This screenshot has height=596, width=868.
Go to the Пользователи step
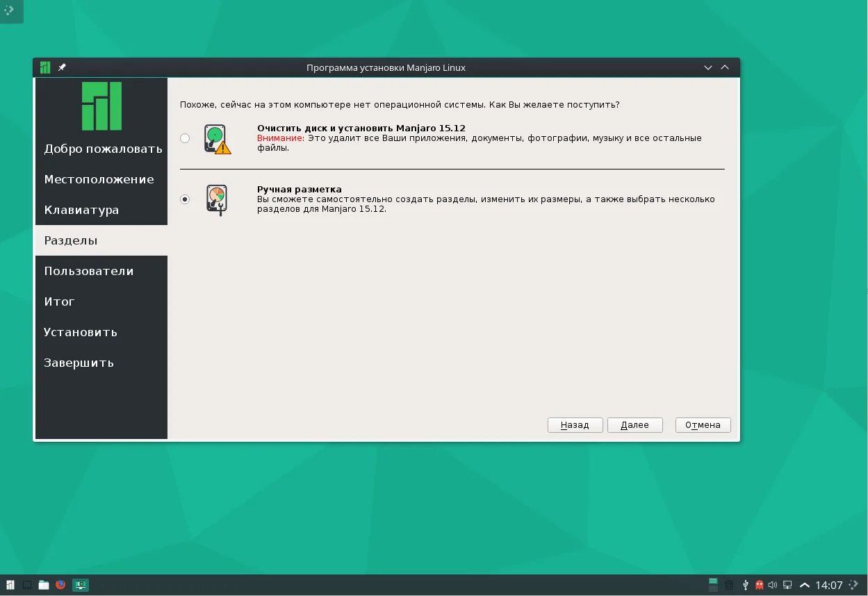point(101,271)
